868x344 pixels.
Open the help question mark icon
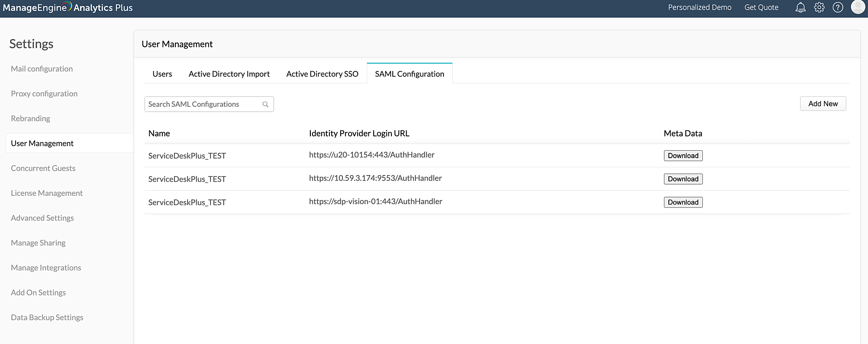click(x=838, y=7)
